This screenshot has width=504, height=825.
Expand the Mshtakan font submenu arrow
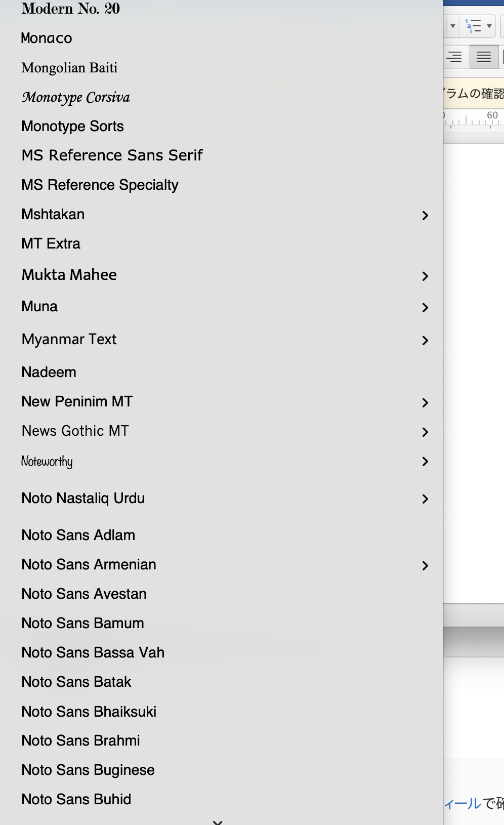click(x=425, y=216)
